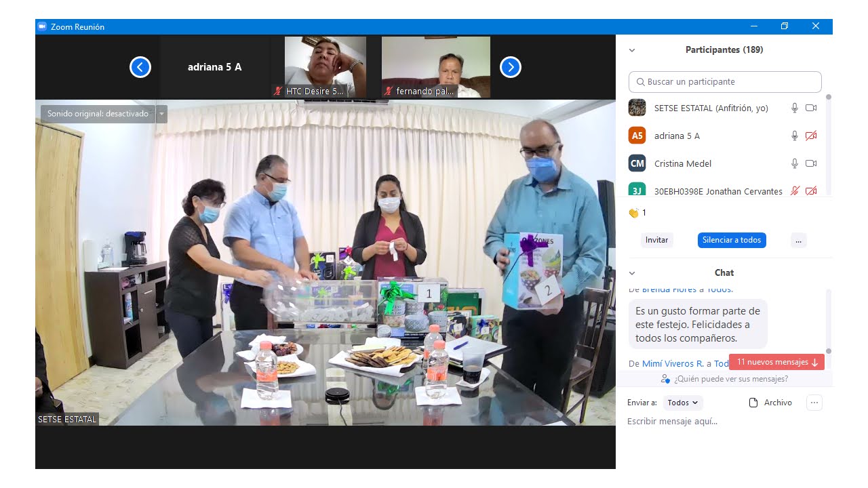Image resolution: width=868 pixels, height=488 pixels.
Task: Click the A5 avatar for adriana
Action: pyautogui.click(x=637, y=136)
